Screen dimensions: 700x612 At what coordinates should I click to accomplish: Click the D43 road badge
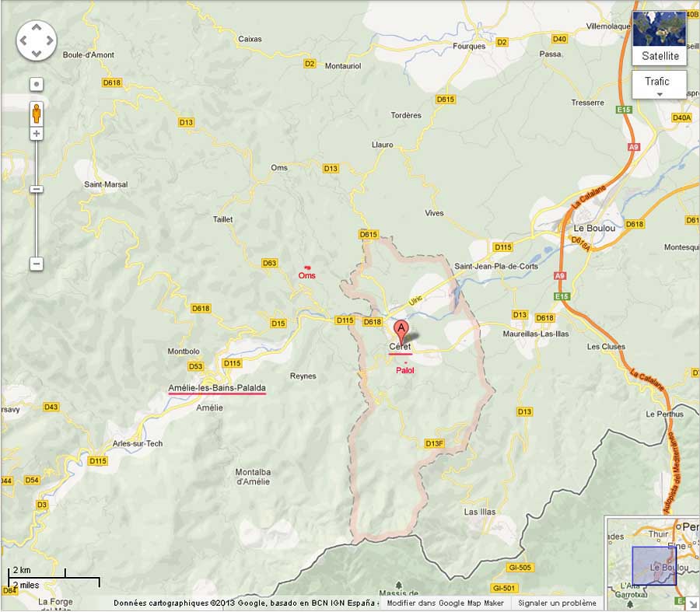[51, 407]
